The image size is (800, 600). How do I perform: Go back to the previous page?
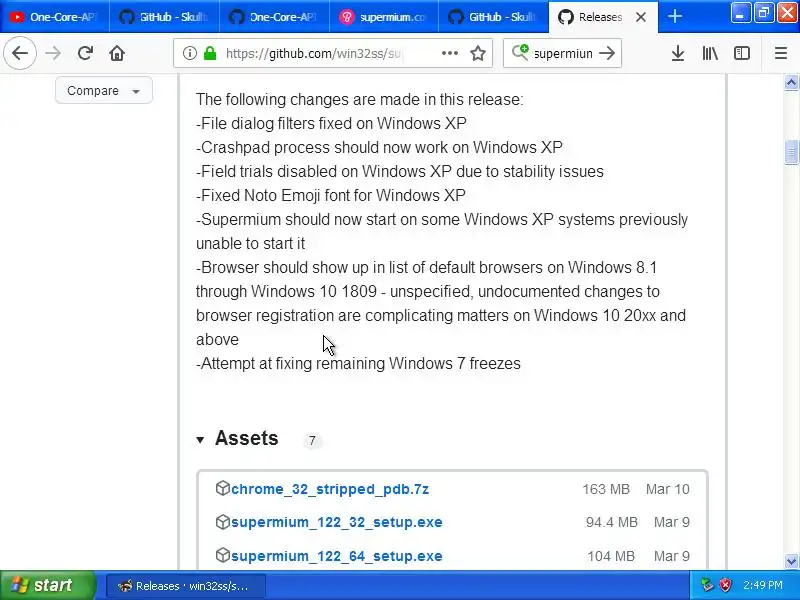click(20, 53)
